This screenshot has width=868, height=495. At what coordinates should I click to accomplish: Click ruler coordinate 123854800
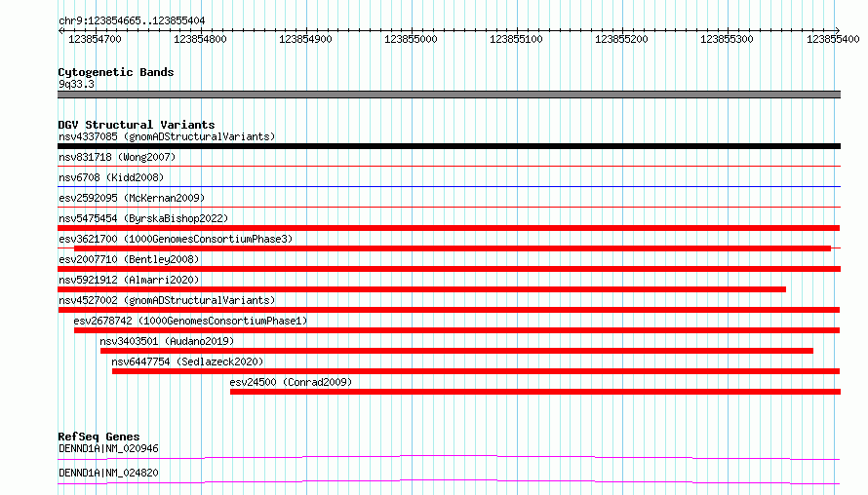[200, 39]
